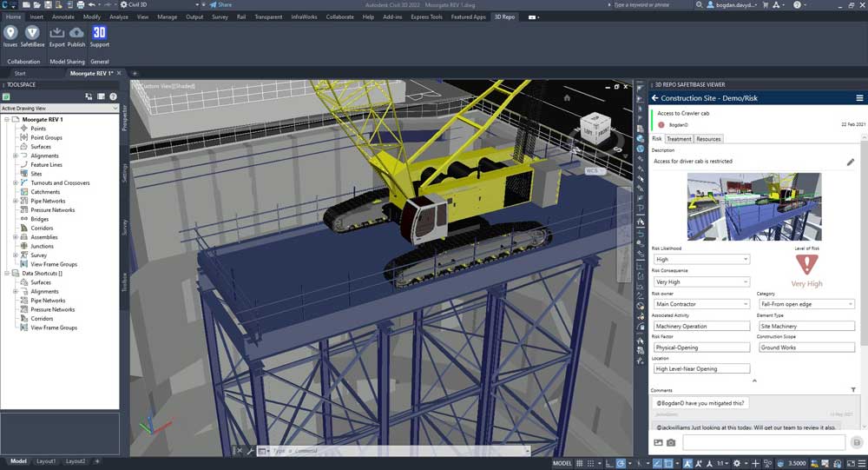Click the Plot printer icon
This screenshot has height=470, width=868.
[x=81, y=5]
